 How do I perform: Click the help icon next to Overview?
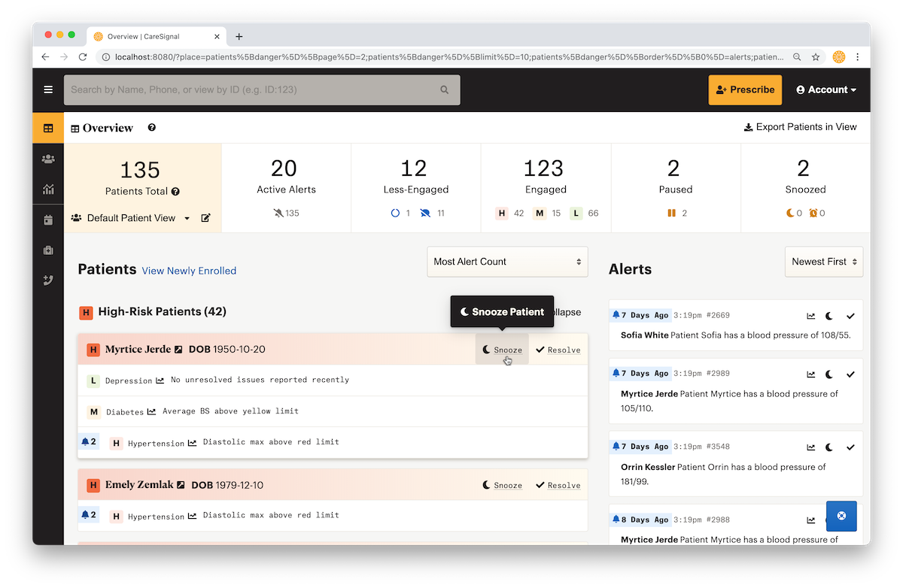(x=152, y=128)
